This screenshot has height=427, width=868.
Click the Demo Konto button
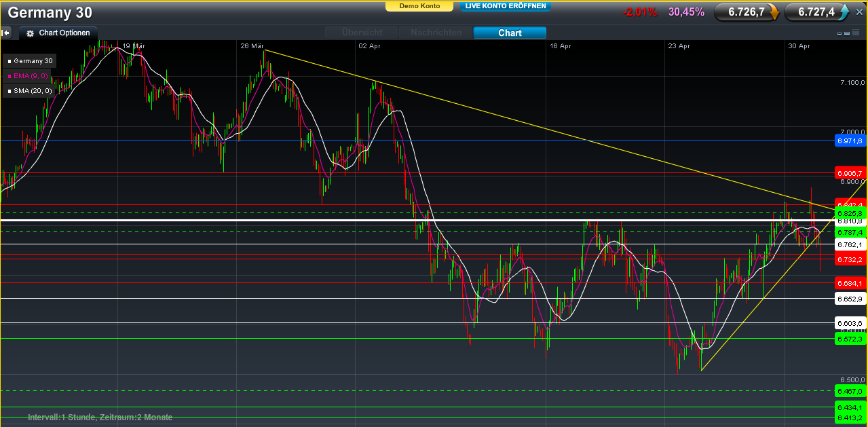(x=419, y=6)
